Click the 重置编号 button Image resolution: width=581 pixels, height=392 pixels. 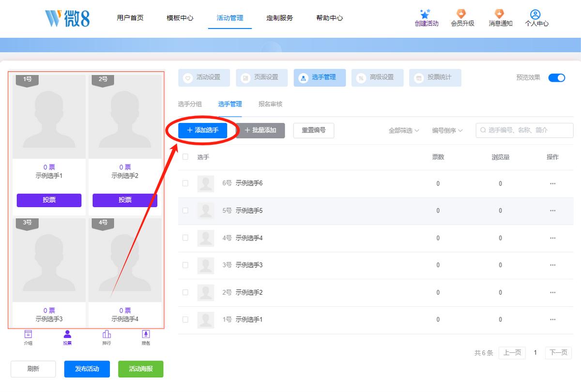(x=314, y=130)
